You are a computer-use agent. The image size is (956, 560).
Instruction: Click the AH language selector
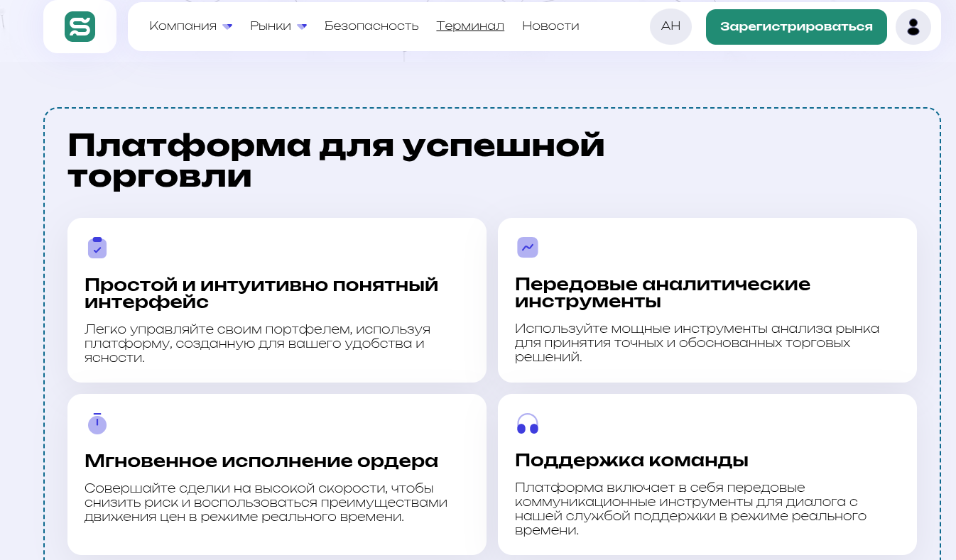tap(670, 27)
